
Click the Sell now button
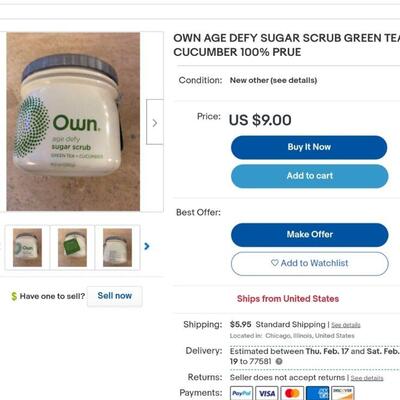(x=115, y=296)
